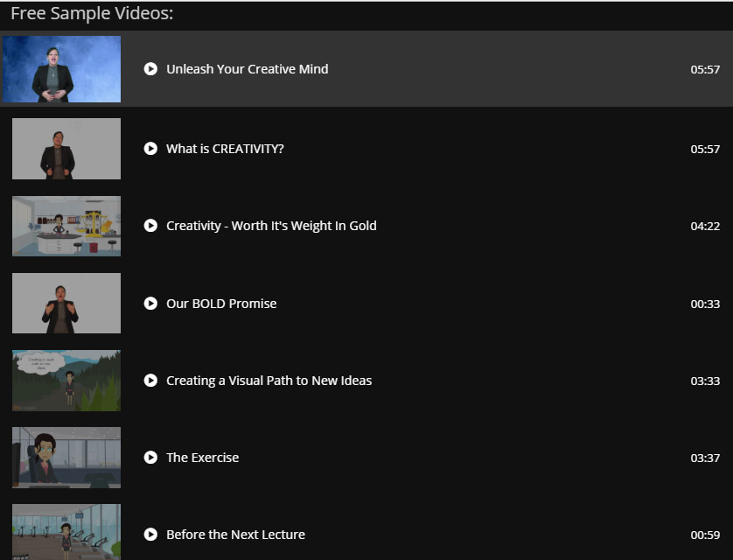The width and height of the screenshot is (733, 560).
Task: Open The Exercise video thumbnail
Action: click(x=66, y=458)
